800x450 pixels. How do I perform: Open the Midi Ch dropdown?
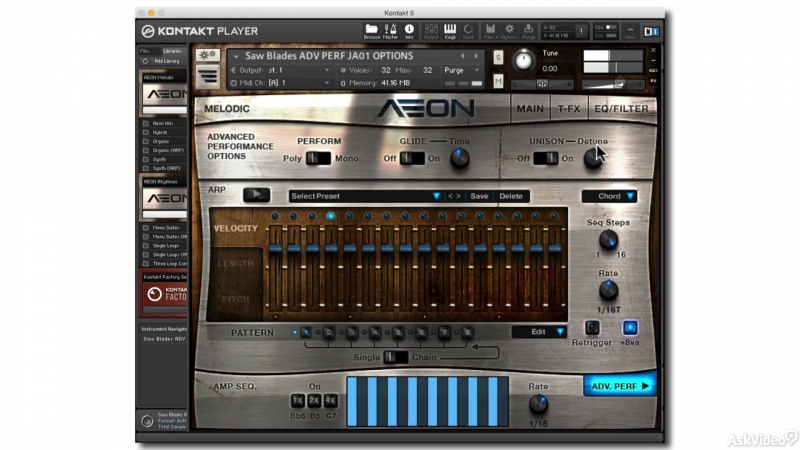click(x=281, y=83)
